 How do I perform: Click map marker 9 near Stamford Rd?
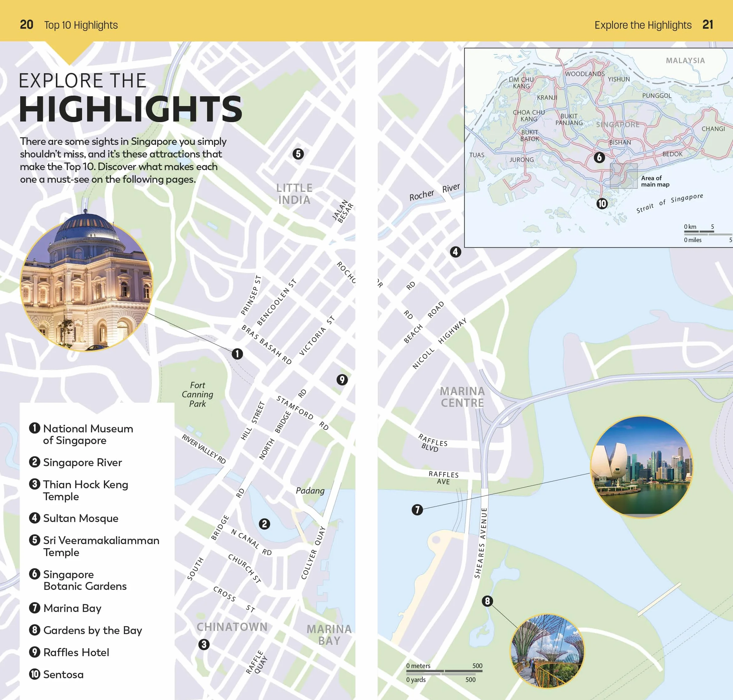(x=342, y=380)
